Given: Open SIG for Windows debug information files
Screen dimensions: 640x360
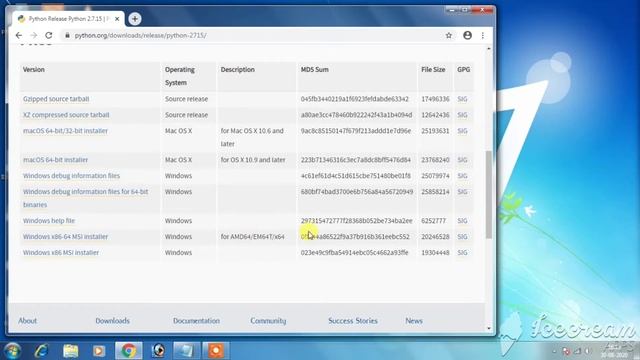Looking at the screenshot, I should pos(462,176).
